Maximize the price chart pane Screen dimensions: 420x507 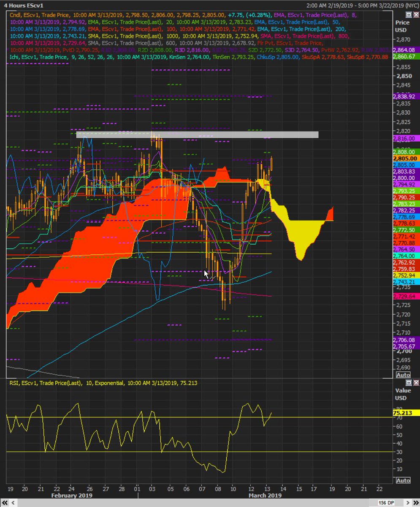[x=408, y=15]
